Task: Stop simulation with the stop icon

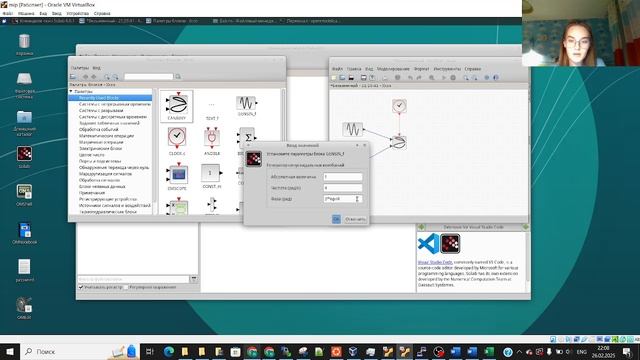Action: [453, 78]
